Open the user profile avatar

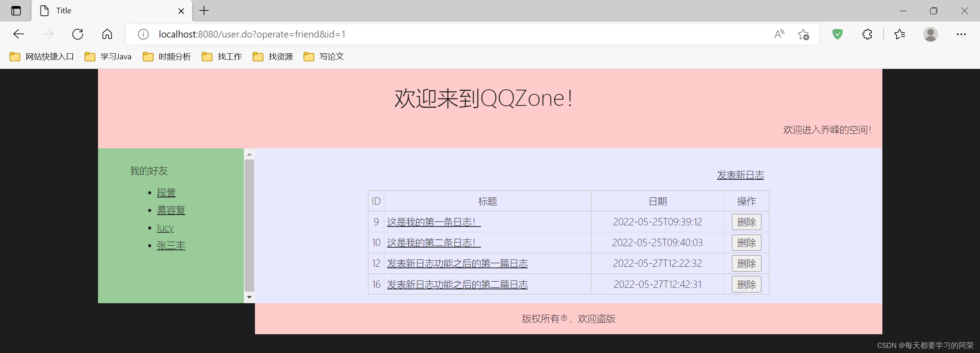click(x=930, y=34)
